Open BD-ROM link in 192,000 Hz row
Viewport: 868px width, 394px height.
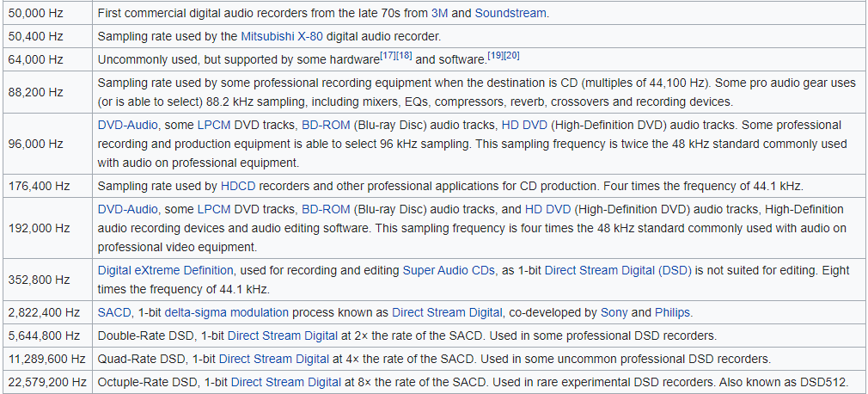(326, 209)
